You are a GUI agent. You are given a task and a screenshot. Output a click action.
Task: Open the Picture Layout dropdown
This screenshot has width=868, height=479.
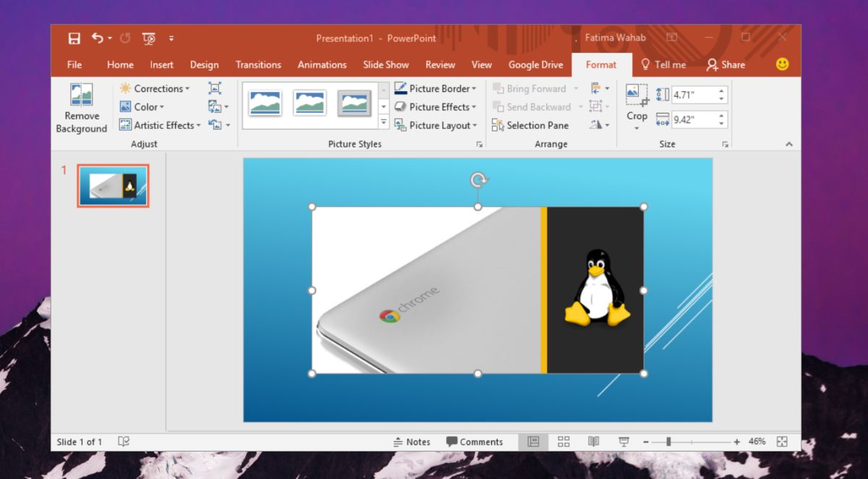tap(435, 125)
